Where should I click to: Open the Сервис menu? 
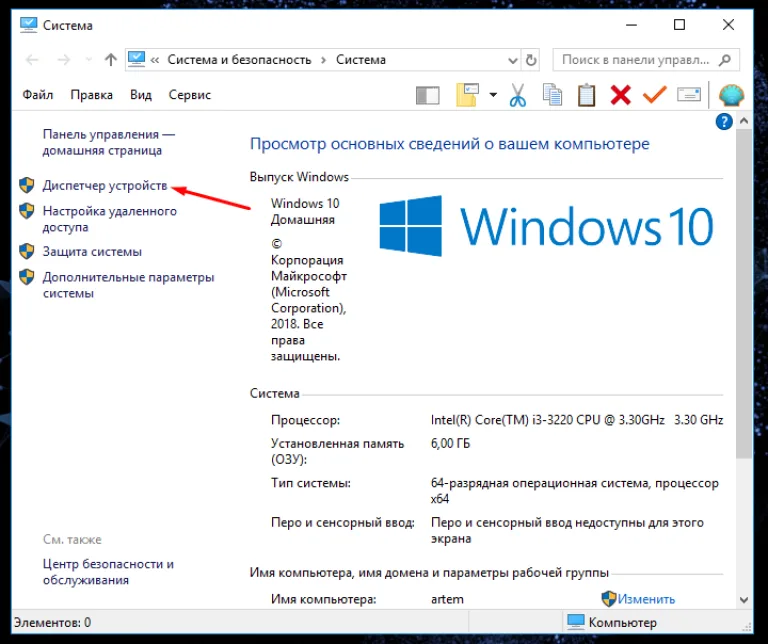point(190,95)
